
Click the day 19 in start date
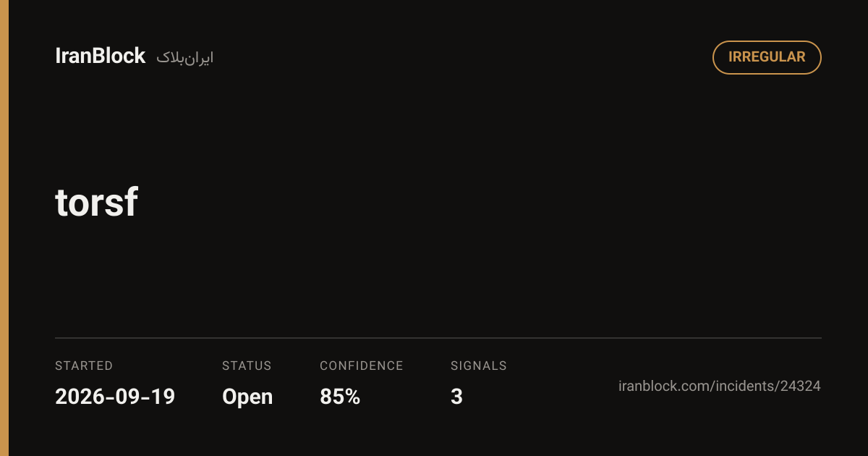coord(163,397)
